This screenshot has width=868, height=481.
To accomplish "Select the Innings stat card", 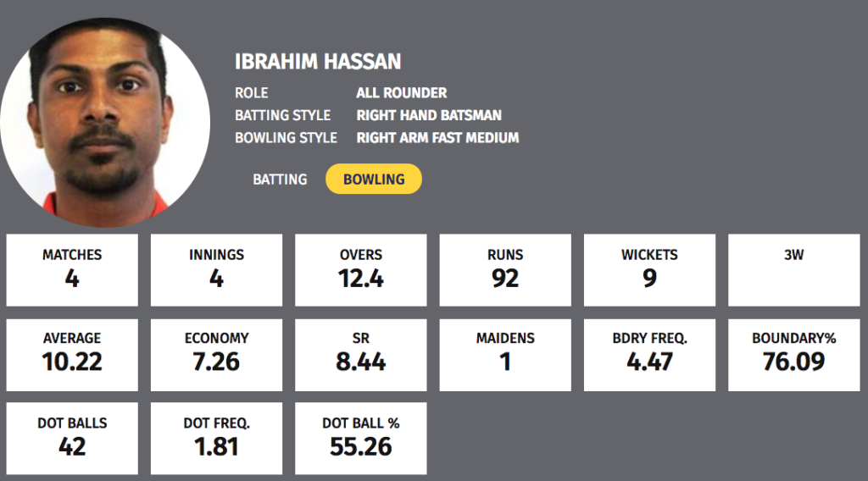I will [216, 270].
